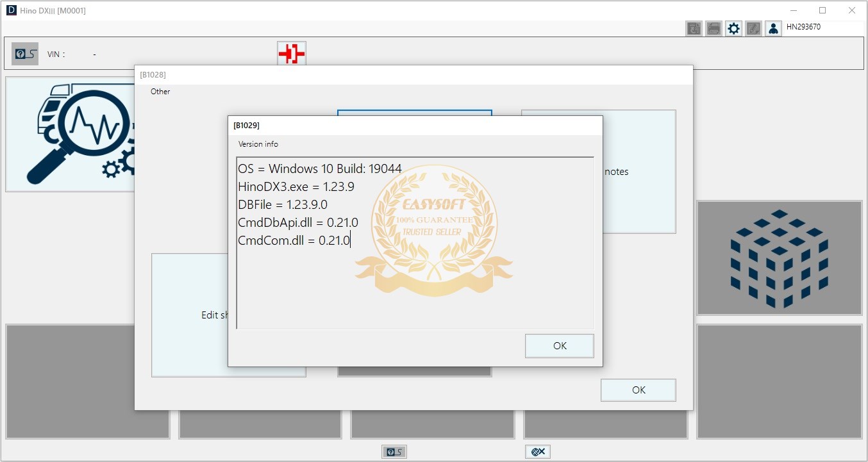Open the blue cube tile on right

779,258
